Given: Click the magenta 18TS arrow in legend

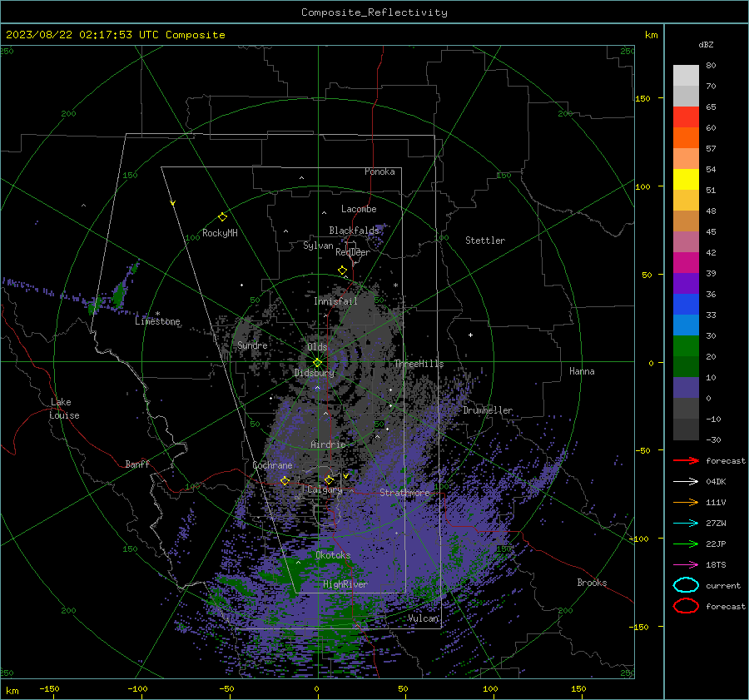Looking at the screenshot, I should pyautogui.click(x=686, y=565).
